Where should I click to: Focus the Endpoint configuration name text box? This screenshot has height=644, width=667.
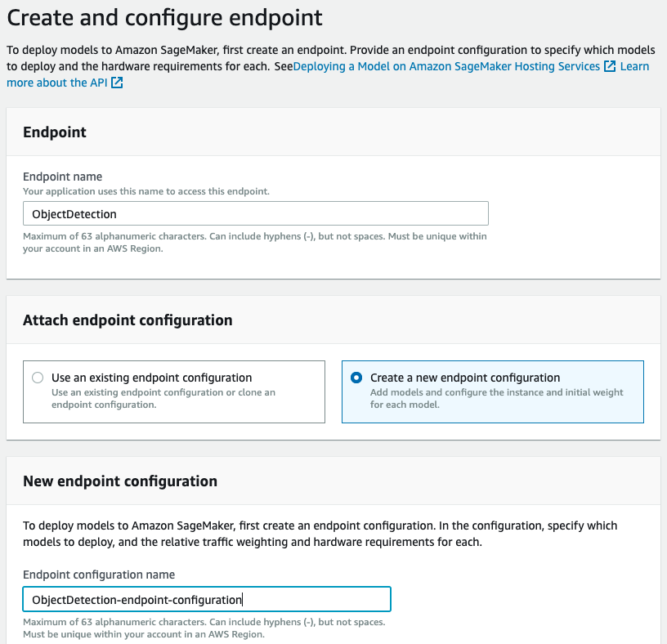(x=206, y=600)
